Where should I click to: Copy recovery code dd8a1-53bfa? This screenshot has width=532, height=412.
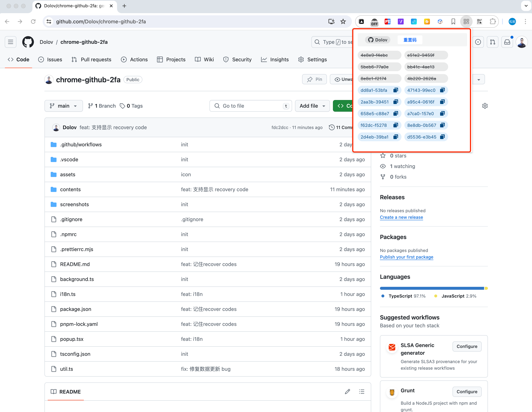tap(396, 90)
